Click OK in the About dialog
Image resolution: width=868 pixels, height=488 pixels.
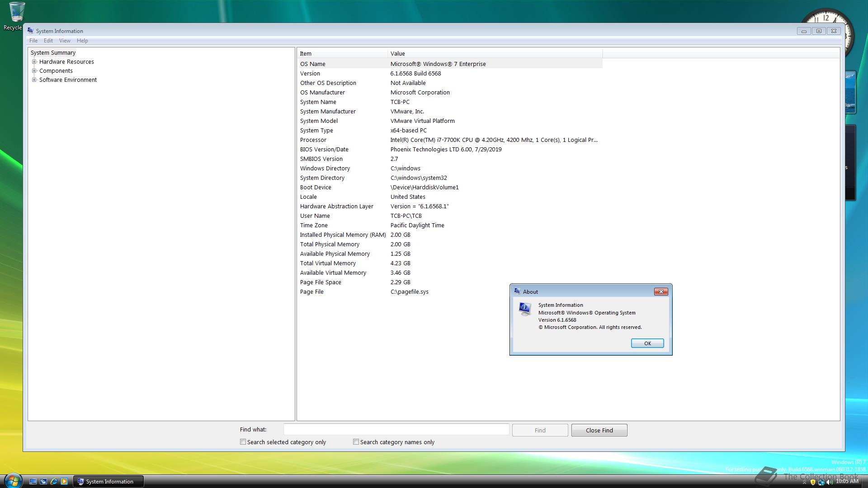[x=647, y=343]
